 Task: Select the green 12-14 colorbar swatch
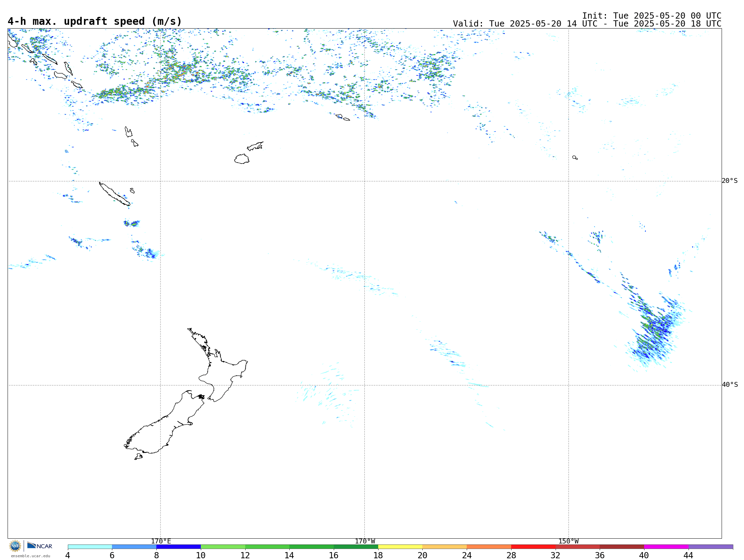pyautogui.click(x=267, y=547)
